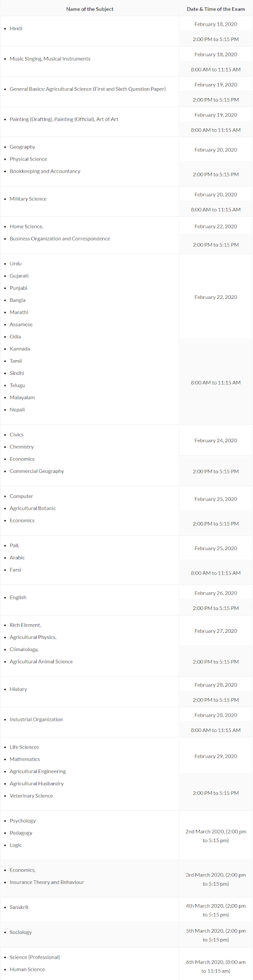The height and width of the screenshot is (980, 253).
Task: Click Insurance Theory and Behaviour entry
Action: 47,883
